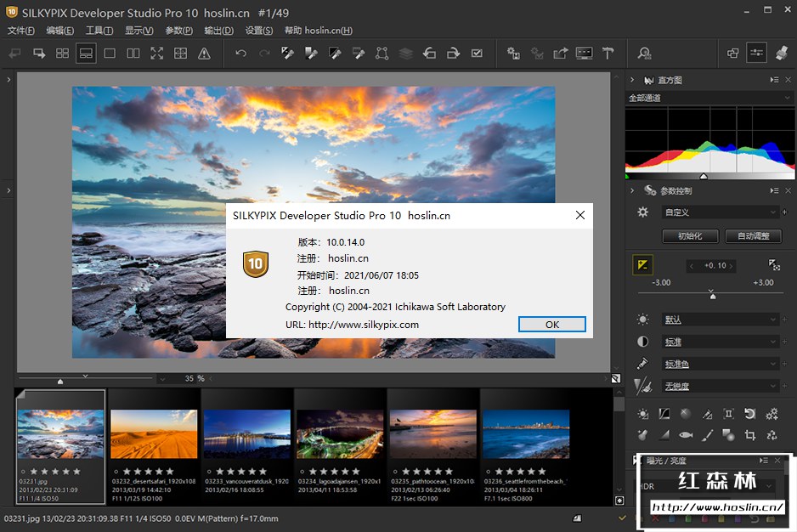Click the warning triangle highlight icon in toolbar
The image size is (797, 532).
point(204,54)
